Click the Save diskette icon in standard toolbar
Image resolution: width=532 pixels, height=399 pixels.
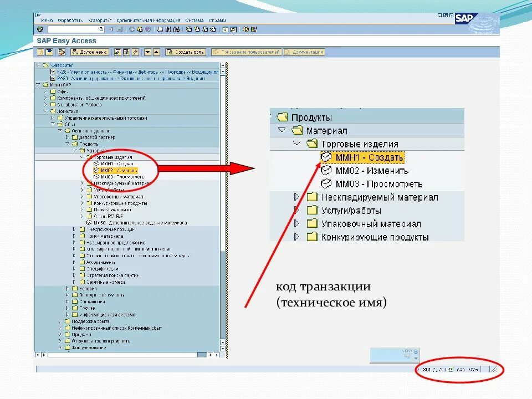pyautogui.click(x=120, y=29)
